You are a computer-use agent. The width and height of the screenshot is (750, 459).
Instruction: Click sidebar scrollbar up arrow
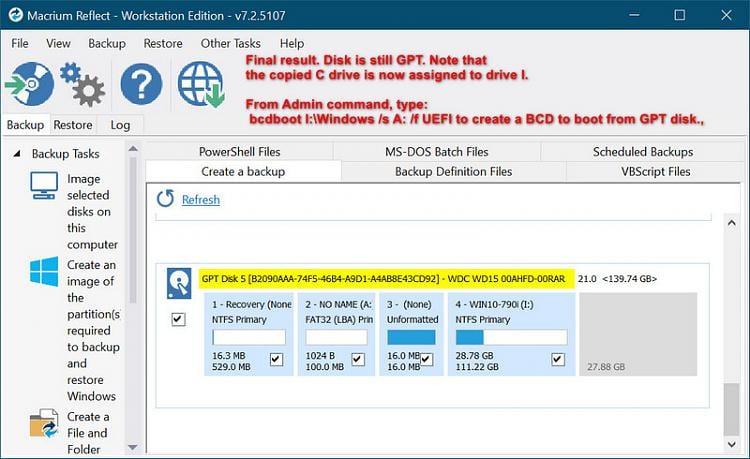(133, 149)
